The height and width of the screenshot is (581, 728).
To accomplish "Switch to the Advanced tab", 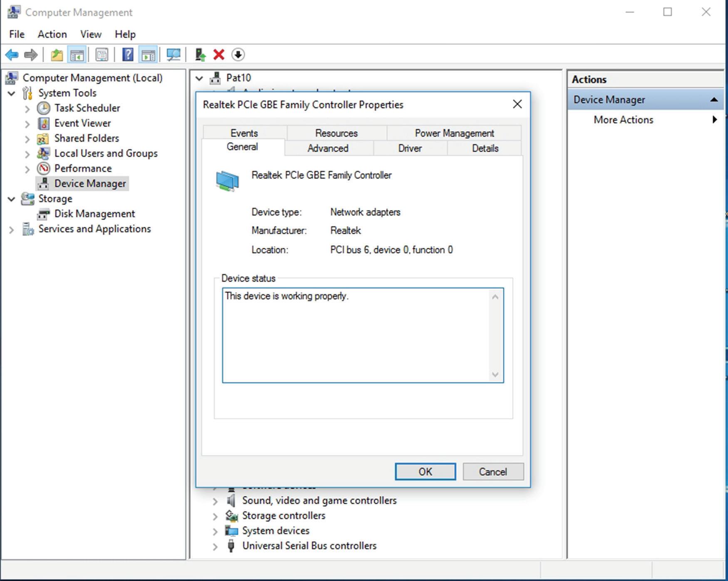I will click(328, 148).
